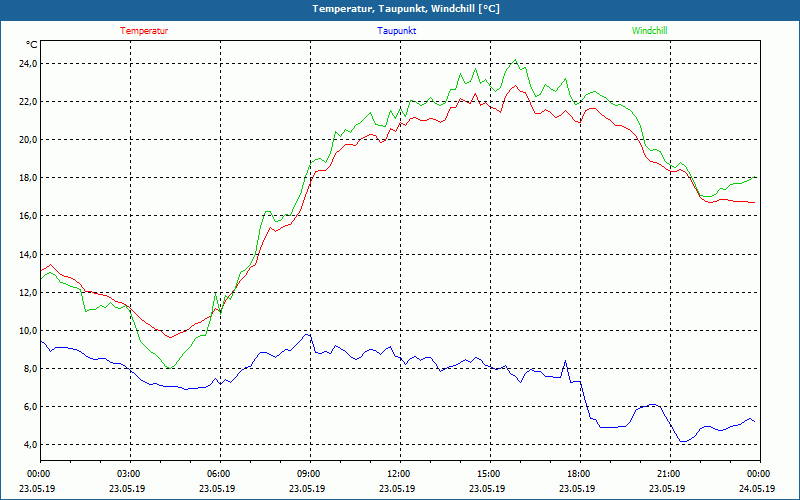Click the 22,0 y-axis value
The image size is (800, 500).
tap(28, 102)
